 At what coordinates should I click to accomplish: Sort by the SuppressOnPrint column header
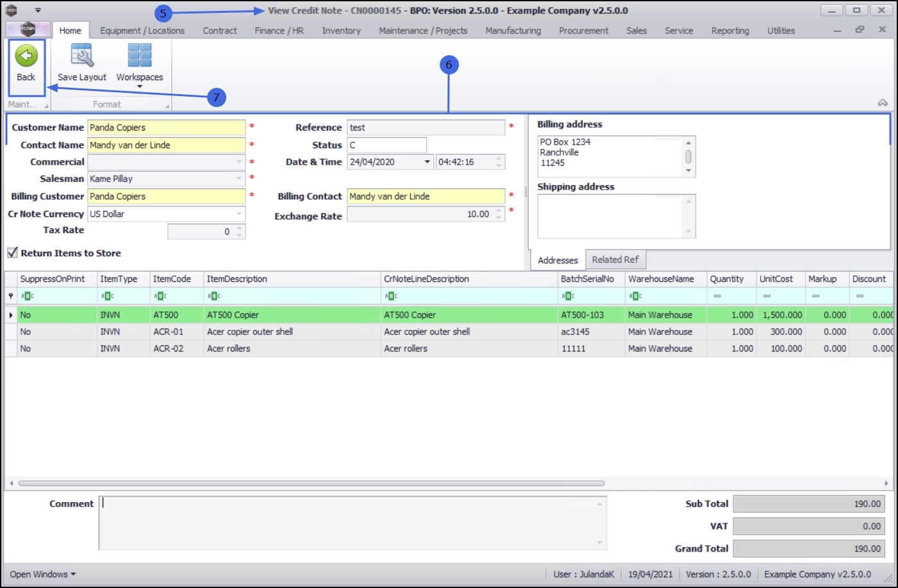(56, 279)
